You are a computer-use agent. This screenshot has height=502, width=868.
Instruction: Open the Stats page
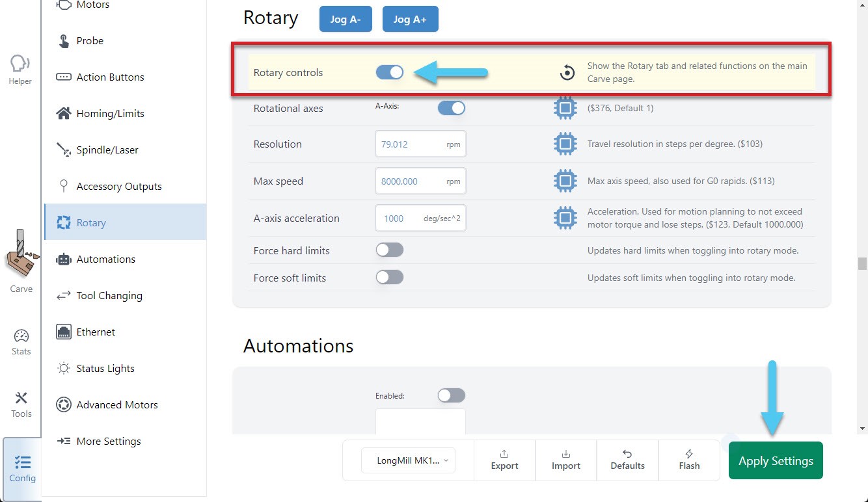coord(21,342)
